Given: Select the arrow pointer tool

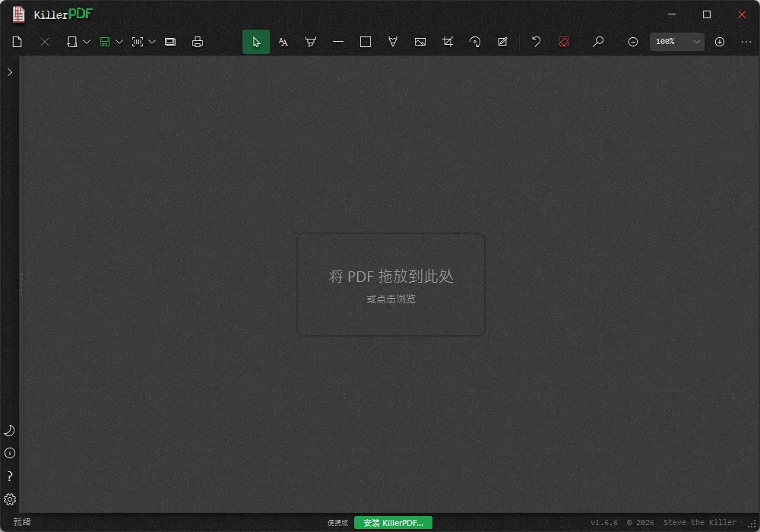Looking at the screenshot, I should click(256, 42).
